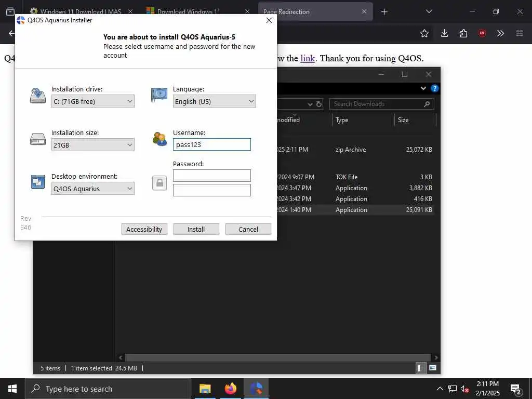Select the TOK File row in Explorer

pos(355,177)
